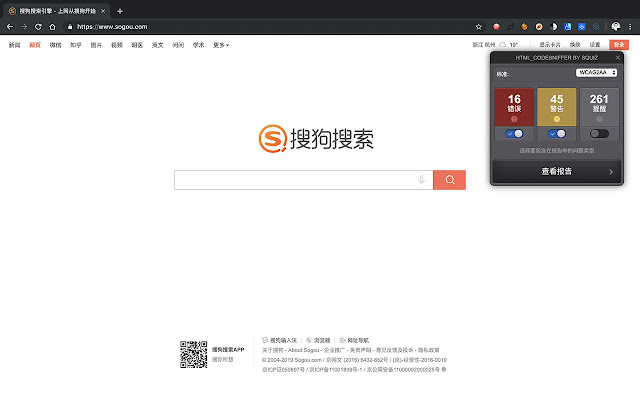The width and height of the screenshot is (640, 400).
Task: Expand the 更多 navigation dropdown
Action: coord(221,45)
